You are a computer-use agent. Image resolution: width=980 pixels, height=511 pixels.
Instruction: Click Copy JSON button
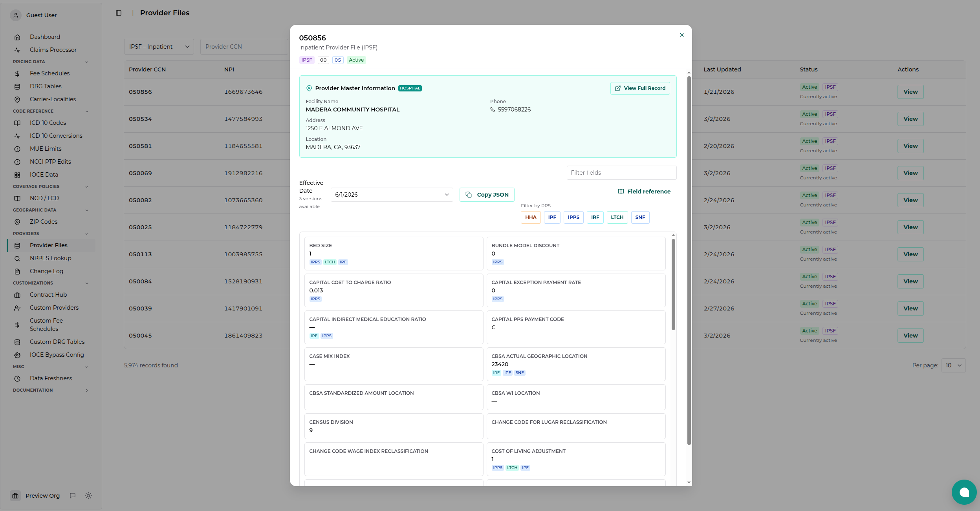point(487,195)
